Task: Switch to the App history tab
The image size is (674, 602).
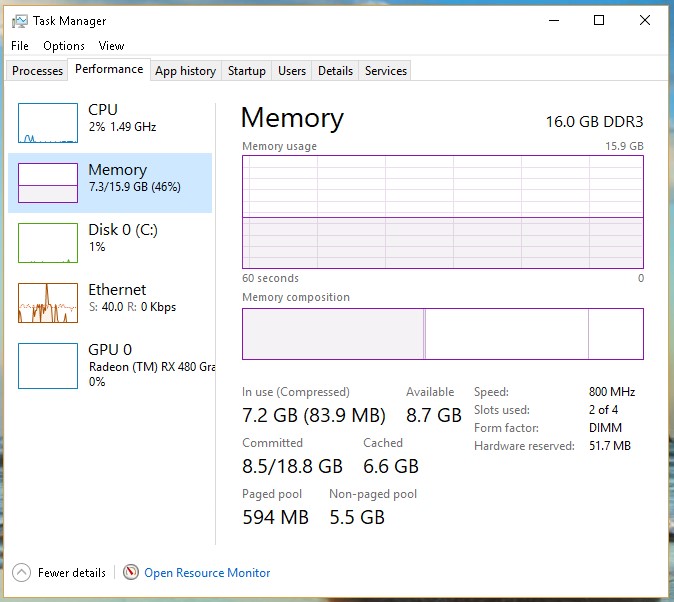Action: (185, 71)
